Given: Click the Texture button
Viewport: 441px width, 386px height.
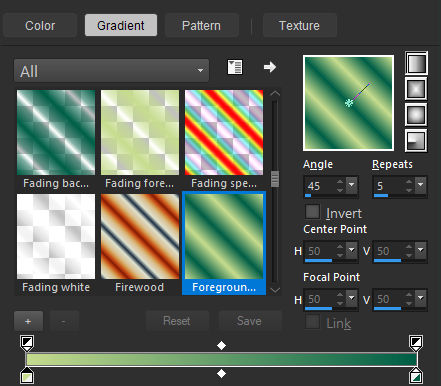Looking at the screenshot, I should [x=299, y=25].
